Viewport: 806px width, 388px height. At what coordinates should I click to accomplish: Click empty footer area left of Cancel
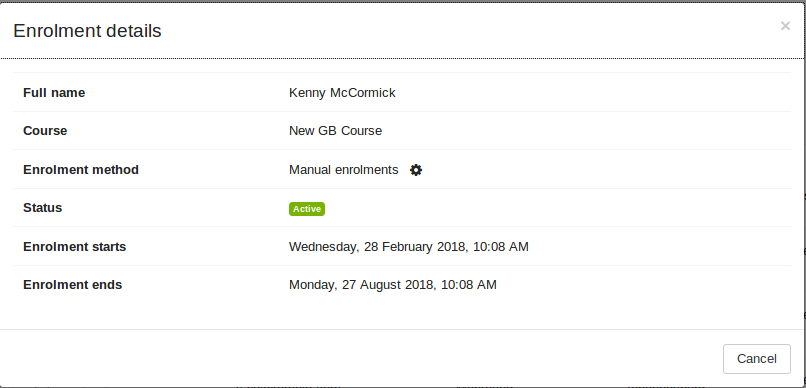pos(360,359)
